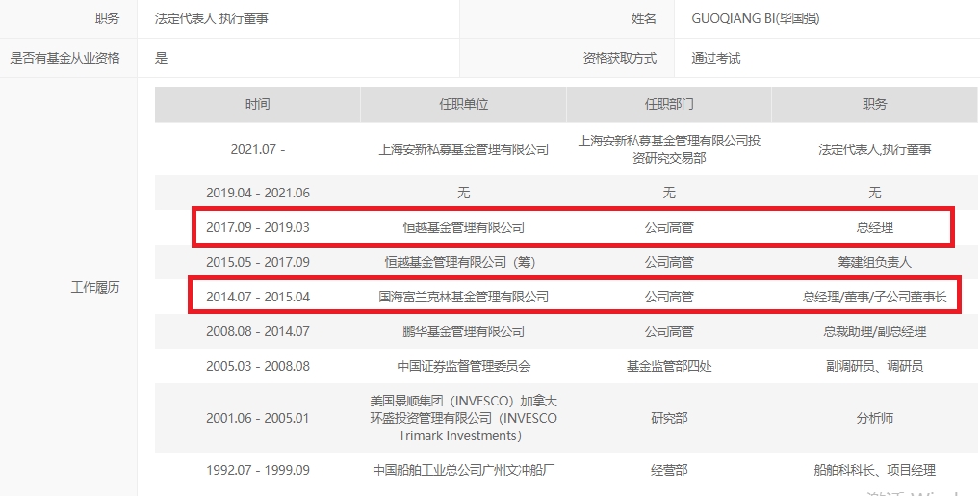Click the 基金监管部四处 cell
The height and width of the screenshot is (496, 980).
pyautogui.click(x=669, y=366)
